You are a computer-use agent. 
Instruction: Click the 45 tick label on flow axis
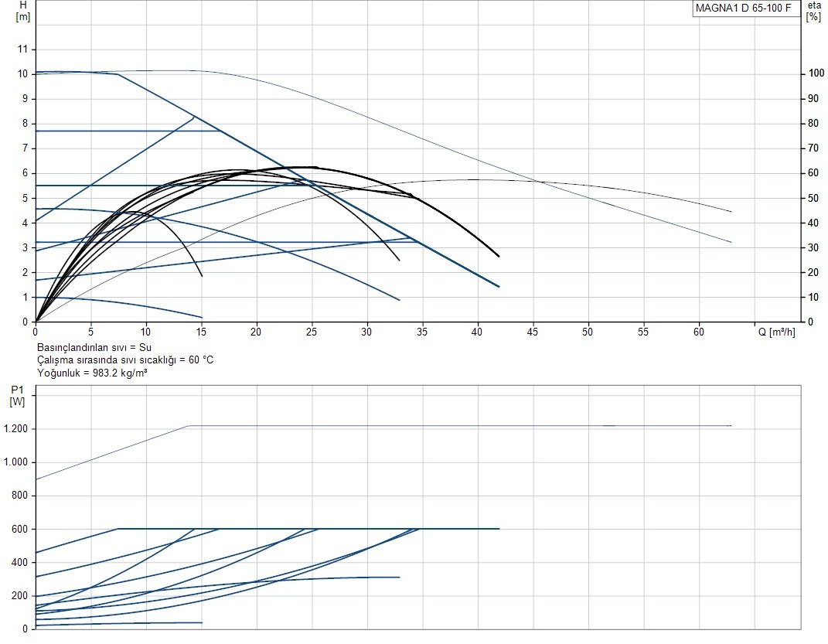point(532,332)
